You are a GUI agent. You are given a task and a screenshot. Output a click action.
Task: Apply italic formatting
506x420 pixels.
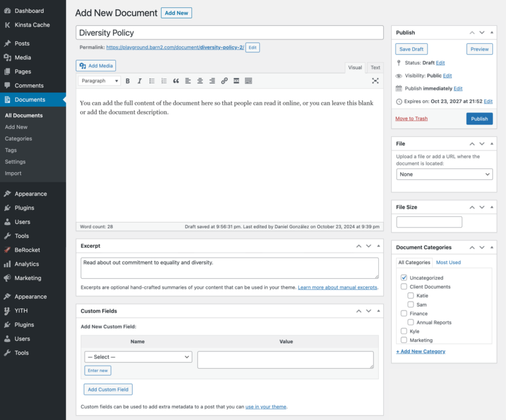pos(139,81)
